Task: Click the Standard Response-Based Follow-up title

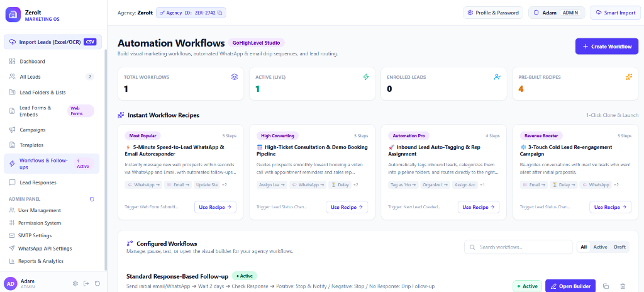Action: pos(177,276)
